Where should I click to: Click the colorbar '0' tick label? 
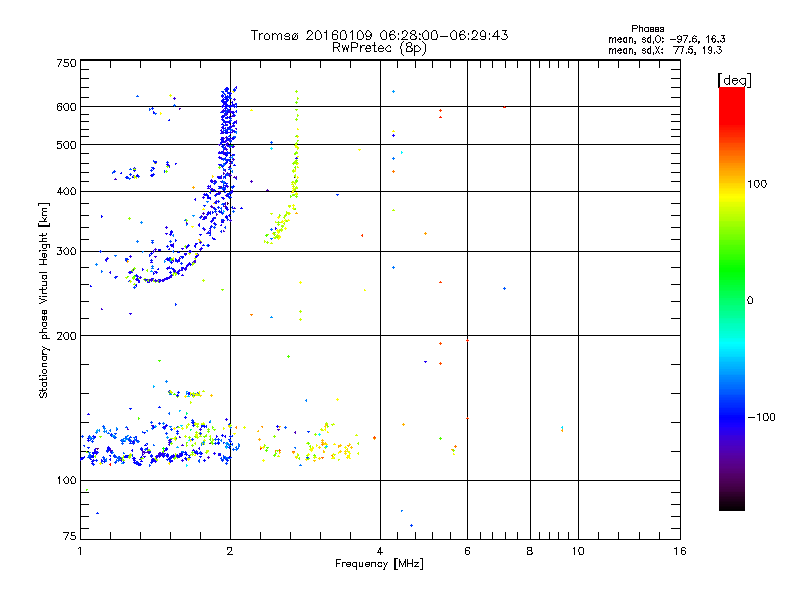(750, 301)
